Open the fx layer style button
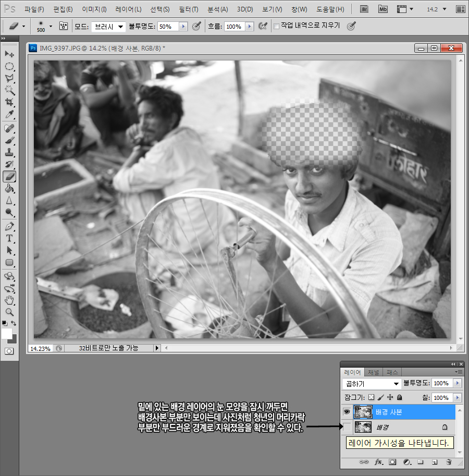Image resolution: width=469 pixels, height=476 pixels. click(x=379, y=462)
